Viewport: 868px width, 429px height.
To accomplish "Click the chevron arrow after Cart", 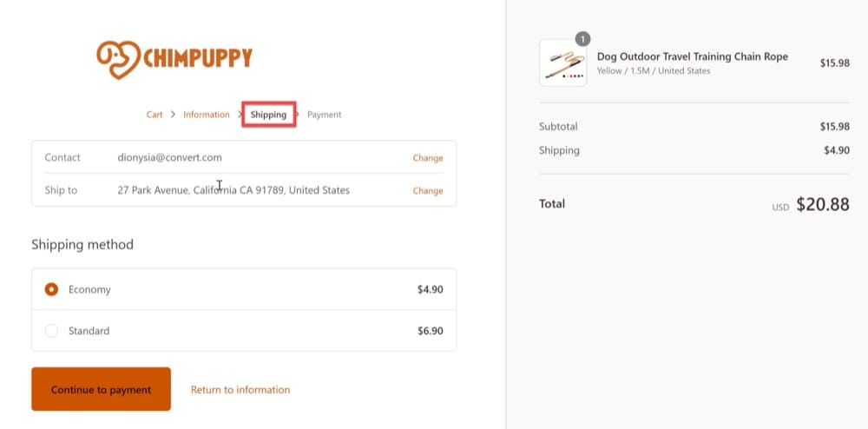I will coord(173,115).
